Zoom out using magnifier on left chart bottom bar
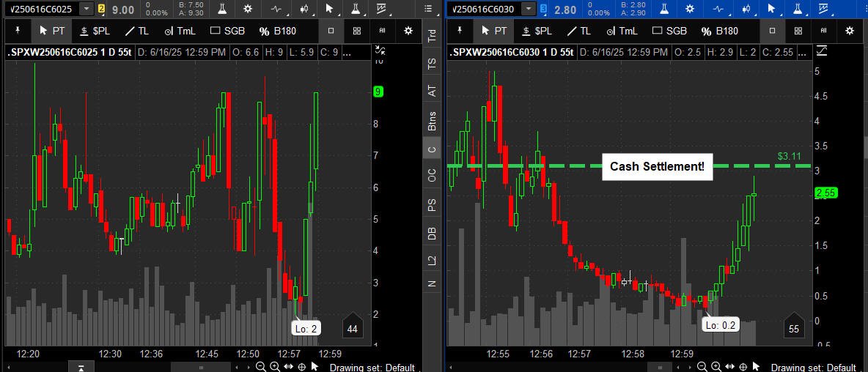The height and width of the screenshot is (372, 868). (x=260, y=366)
